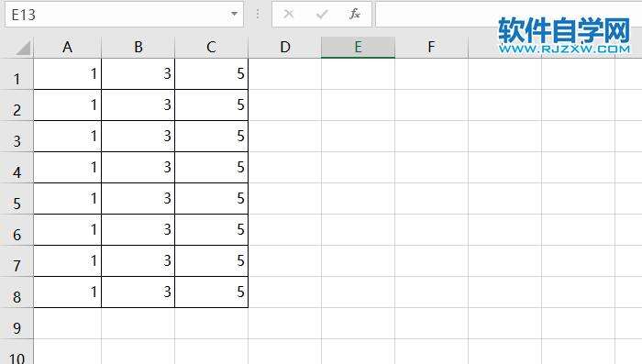The image size is (642, 364).
Task: Select column C header
Action: [211, 47]
